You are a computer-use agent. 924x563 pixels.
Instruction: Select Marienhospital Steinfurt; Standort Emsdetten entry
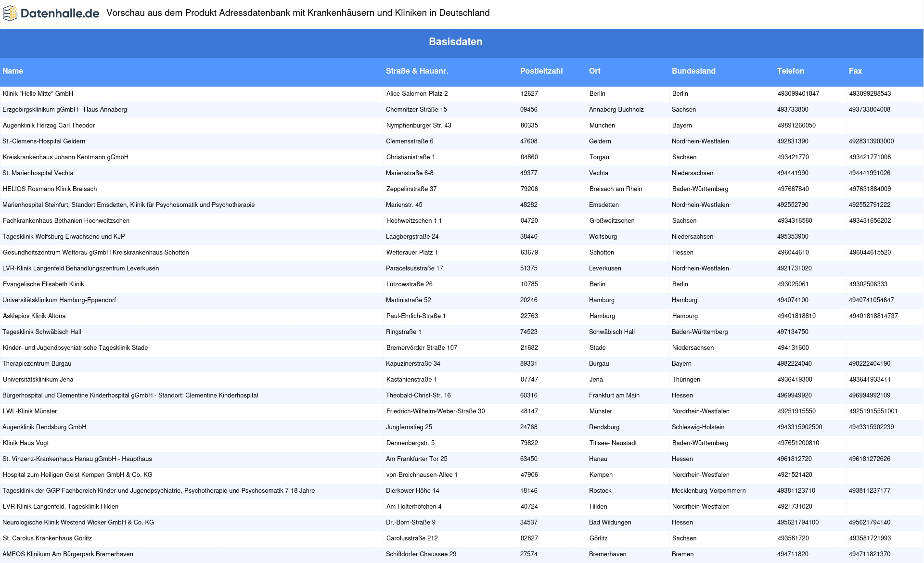tap(128, 205)
